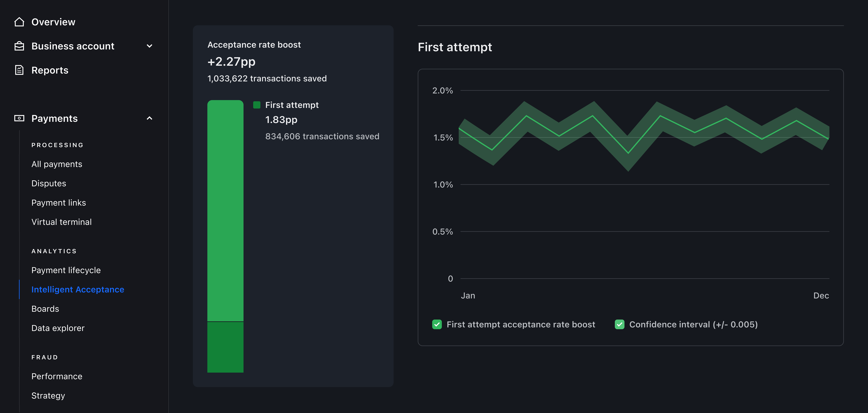868x413 pixels.
Task: Uncheck First attempt acceptance rate boost
Action: click(x=437, y=324)
